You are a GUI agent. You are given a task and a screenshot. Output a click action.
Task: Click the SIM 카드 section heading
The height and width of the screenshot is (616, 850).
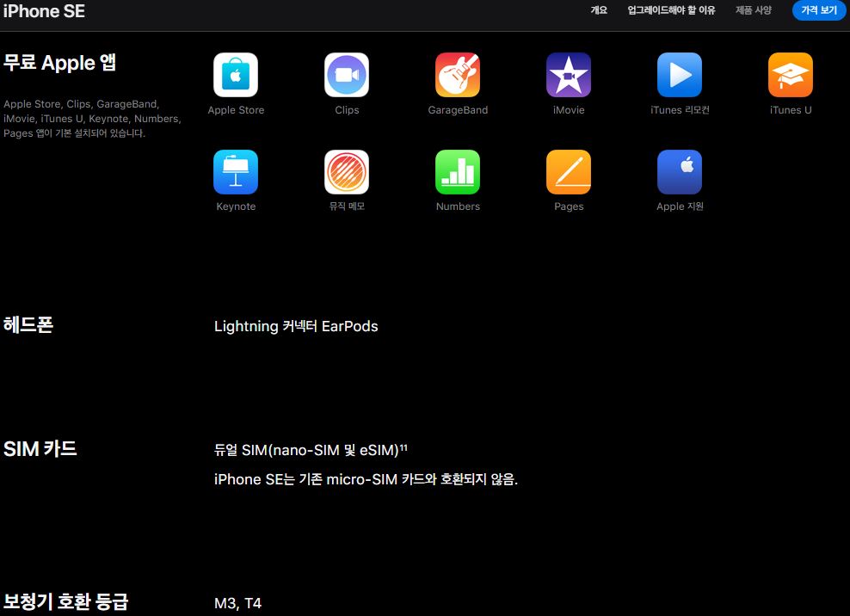point(40,449)
